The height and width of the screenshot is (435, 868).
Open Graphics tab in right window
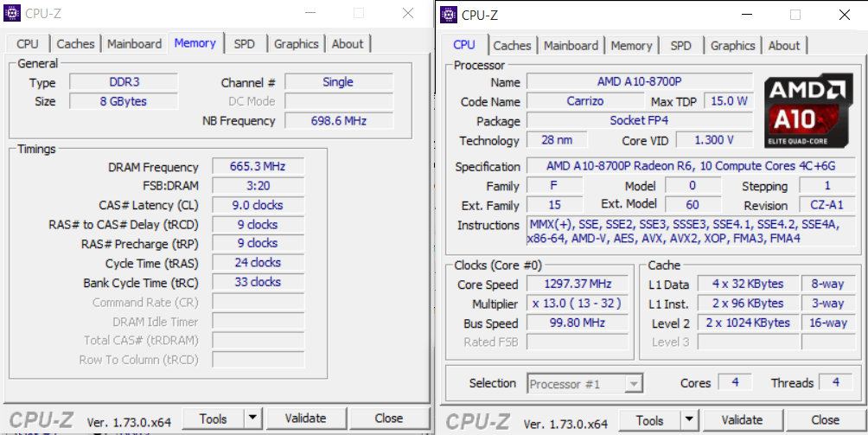tap(733, 45)
